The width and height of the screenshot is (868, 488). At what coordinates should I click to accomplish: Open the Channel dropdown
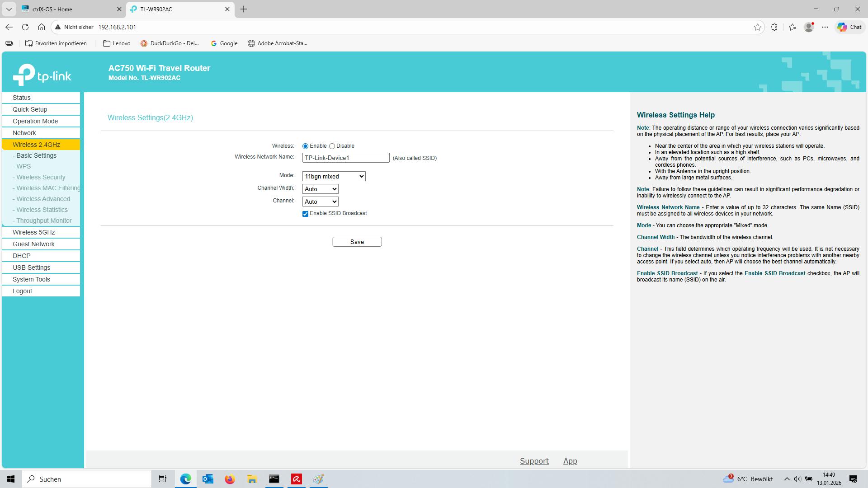tap(320, 202)
